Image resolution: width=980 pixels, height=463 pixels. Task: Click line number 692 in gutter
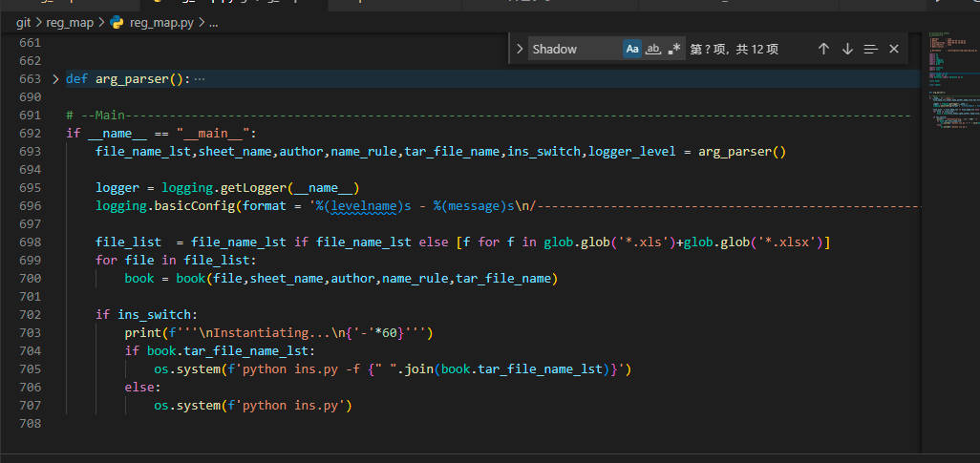[x=30, y=134]
